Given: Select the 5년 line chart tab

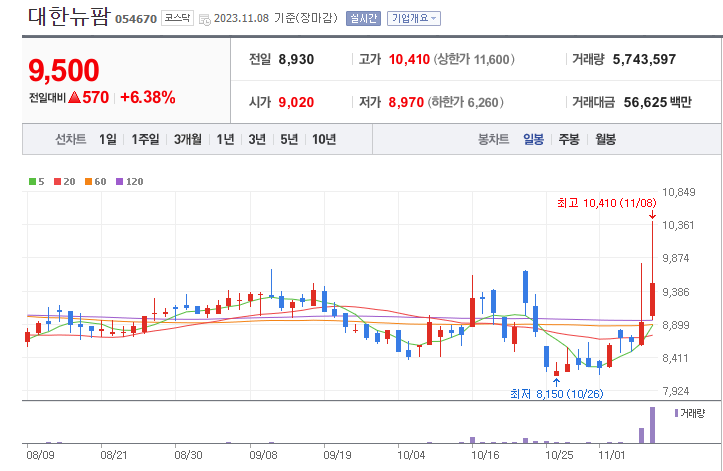Looking at the screenshot, I should [x=289, y=139].
